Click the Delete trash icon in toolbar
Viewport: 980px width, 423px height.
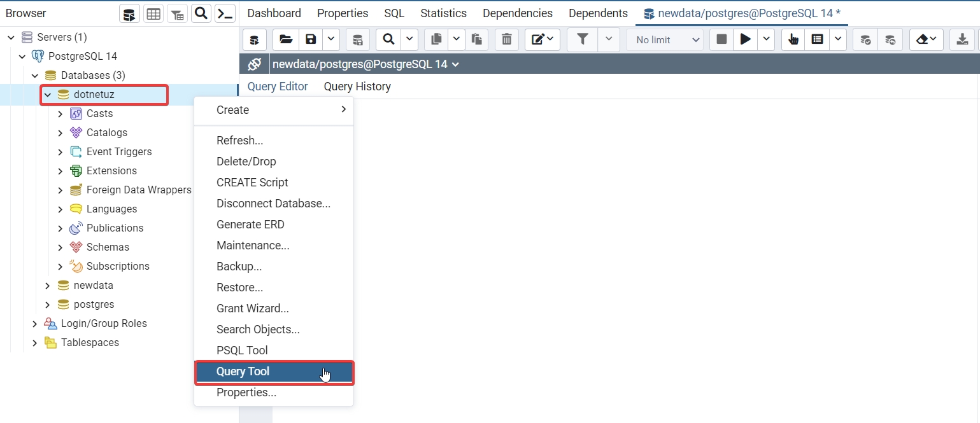point(506,39)
